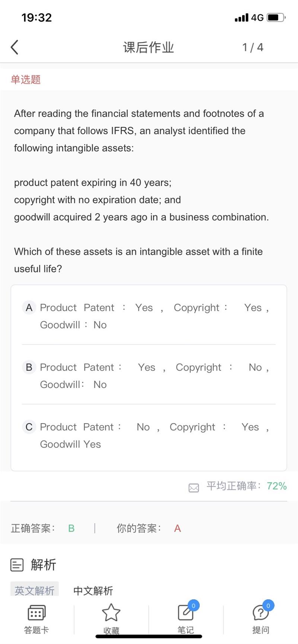This screenshot has width=298, height=644.
Task: Tap the 课后作业 page title
Action: tap(149, 47)
